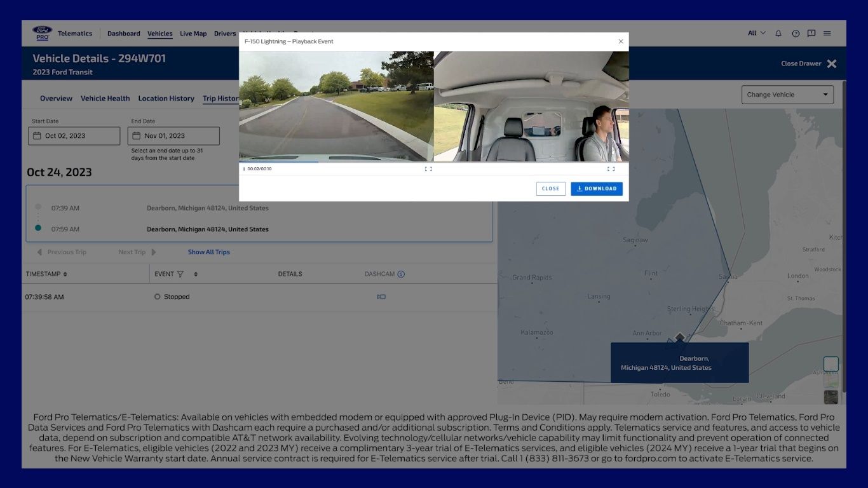Click the Toledo label on map
Image resolution: width=868 pixels, height=488 pixels.
pyautogui.click(x=660, y=394)
